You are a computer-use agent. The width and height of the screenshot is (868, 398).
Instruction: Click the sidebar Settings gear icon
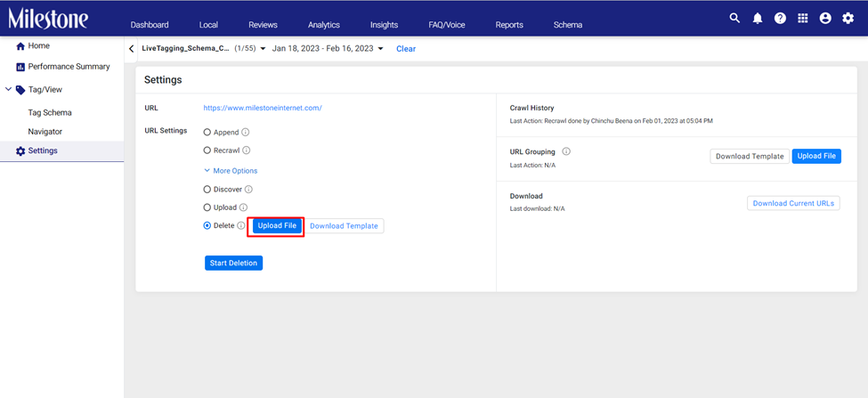(x=20, y=151)
